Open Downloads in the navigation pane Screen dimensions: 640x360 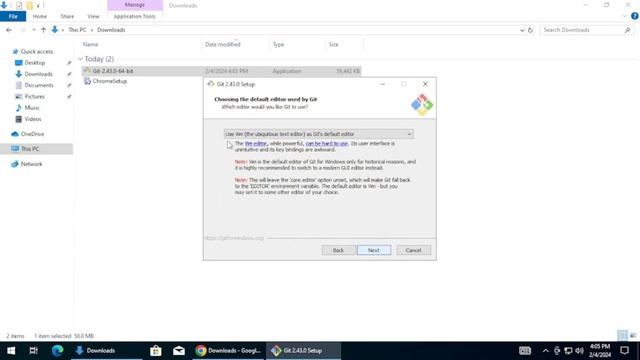click(38, 74)
